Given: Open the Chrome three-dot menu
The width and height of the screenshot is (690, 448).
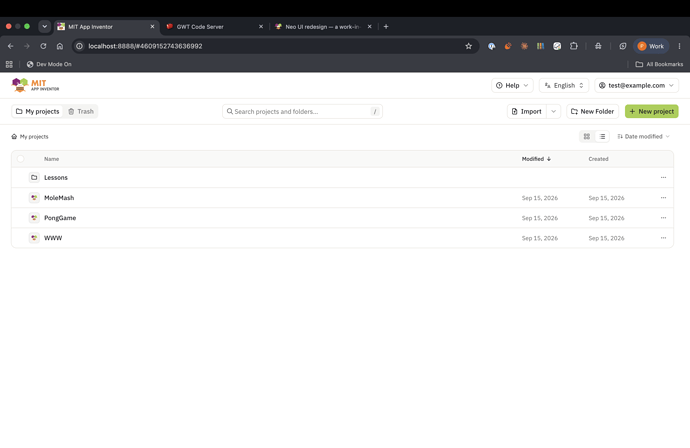Looking at the screenshot, I should pyautogui.click(x=679, y=46).
